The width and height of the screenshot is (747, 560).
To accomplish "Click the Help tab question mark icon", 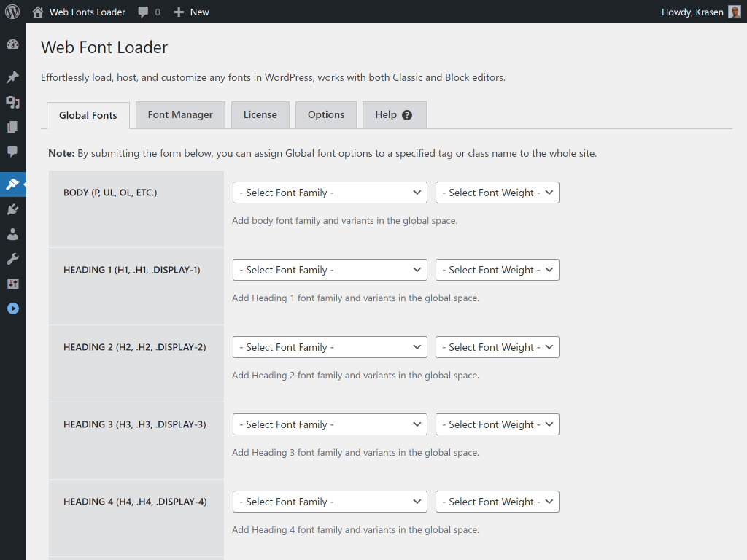I will [407, 115].
